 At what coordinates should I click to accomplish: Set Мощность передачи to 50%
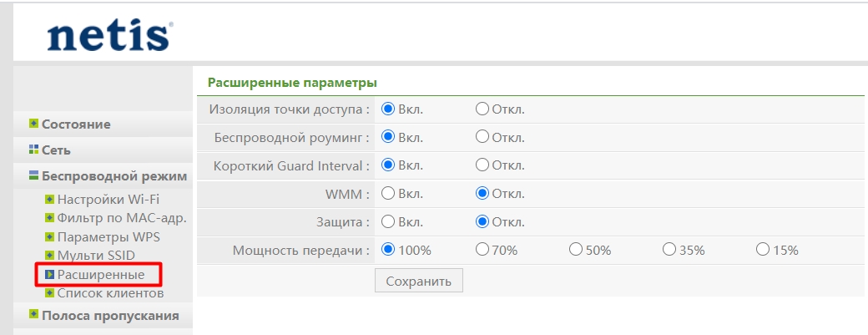pos(575,250)
